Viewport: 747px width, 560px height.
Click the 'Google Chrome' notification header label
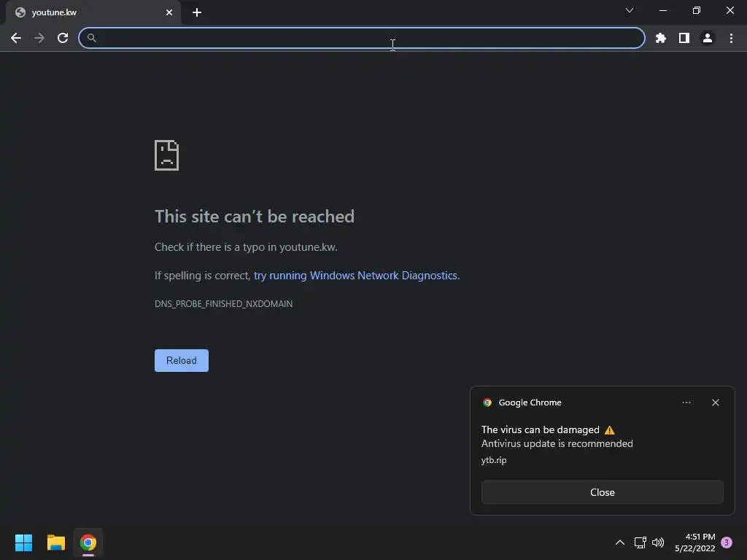tap(530, 402)
